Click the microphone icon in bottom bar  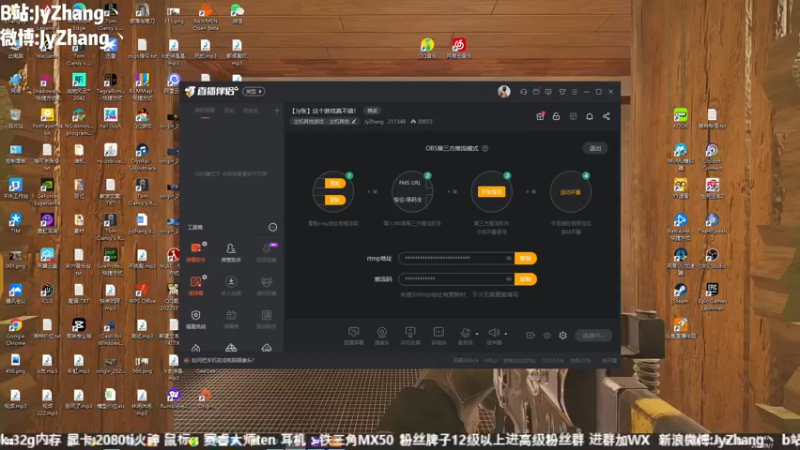(465, 335)
